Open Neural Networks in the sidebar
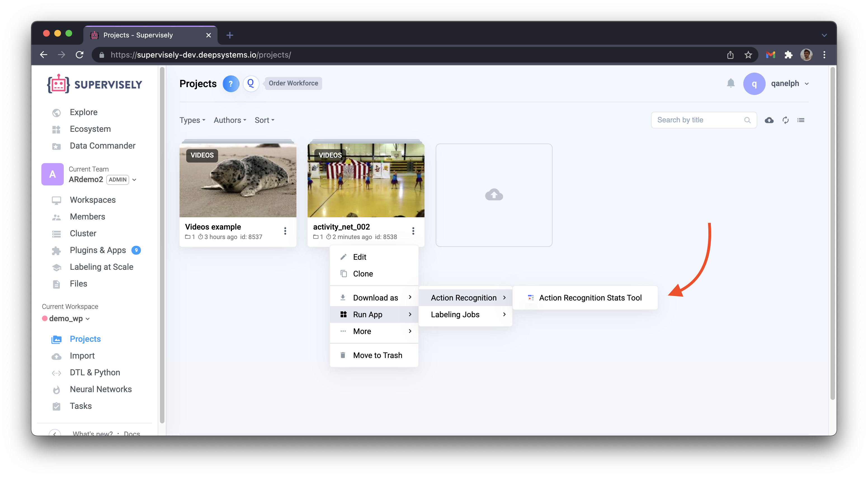 point(100,389)
